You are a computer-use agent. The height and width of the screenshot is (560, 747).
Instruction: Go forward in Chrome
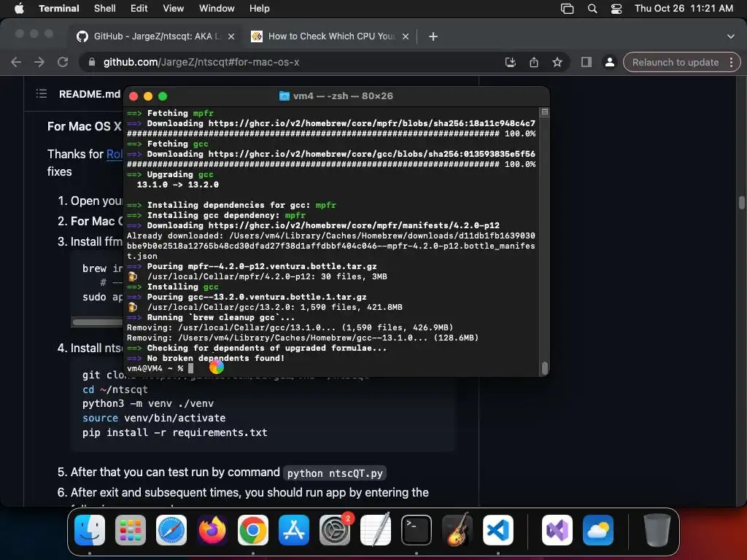(x=39, y=62)
